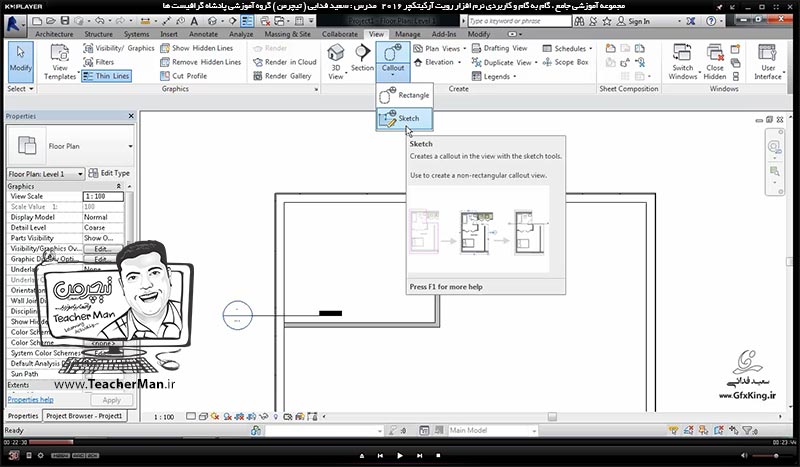Click Undo in quick access toolbar
The height and width of the screenshot is (467, 800).
coord(99,21)
